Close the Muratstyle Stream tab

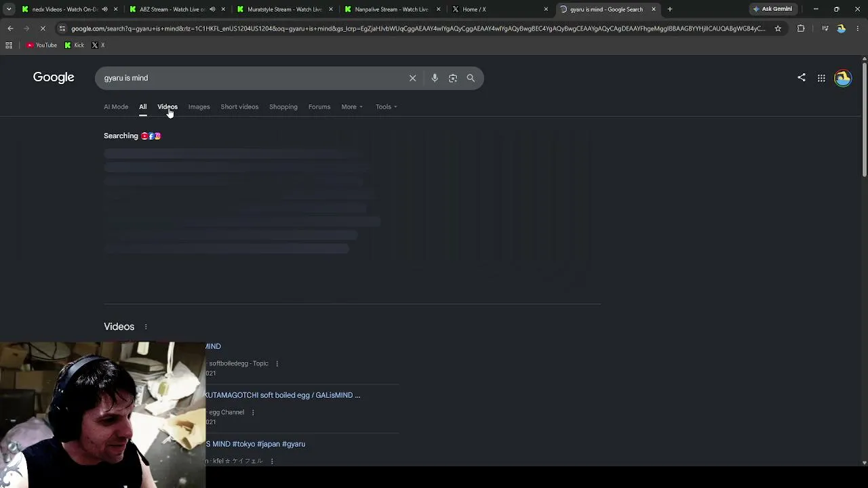click(x=331, y=9)
